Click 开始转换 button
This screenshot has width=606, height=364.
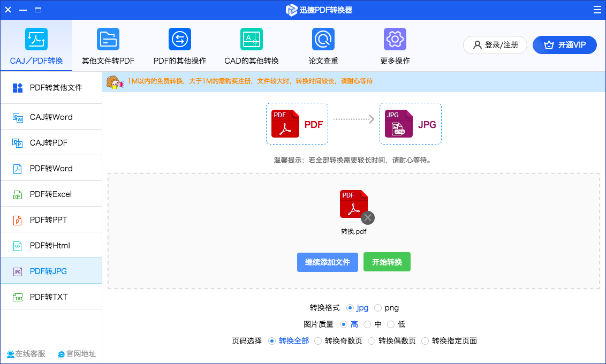pos(387,262)
